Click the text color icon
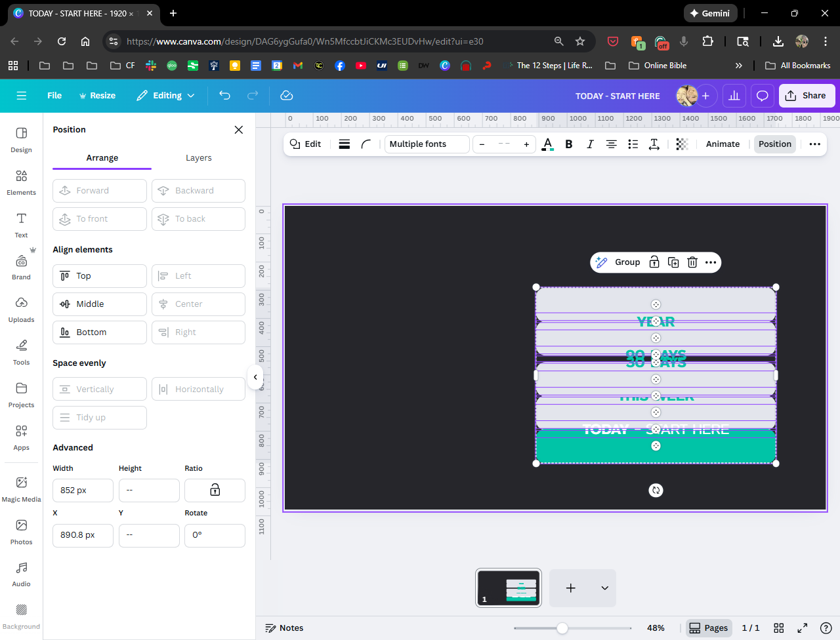840x640 pixels. (547, 144)
